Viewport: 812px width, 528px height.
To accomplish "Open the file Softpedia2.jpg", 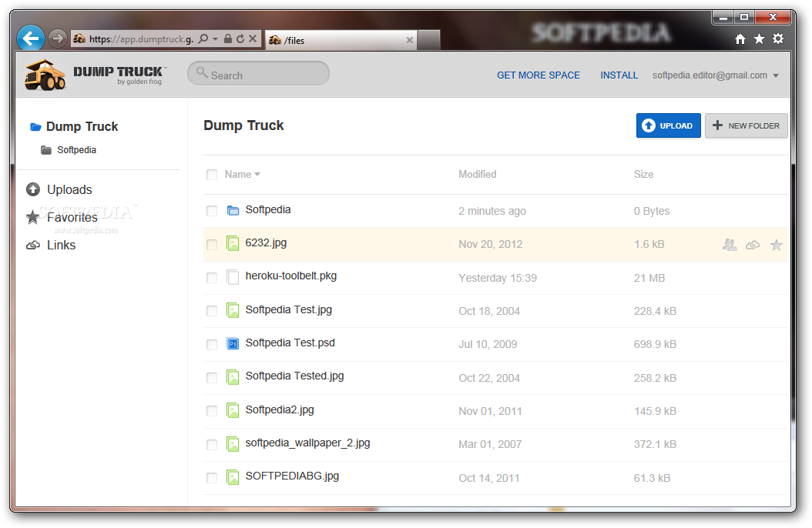I will coord(280,410).
